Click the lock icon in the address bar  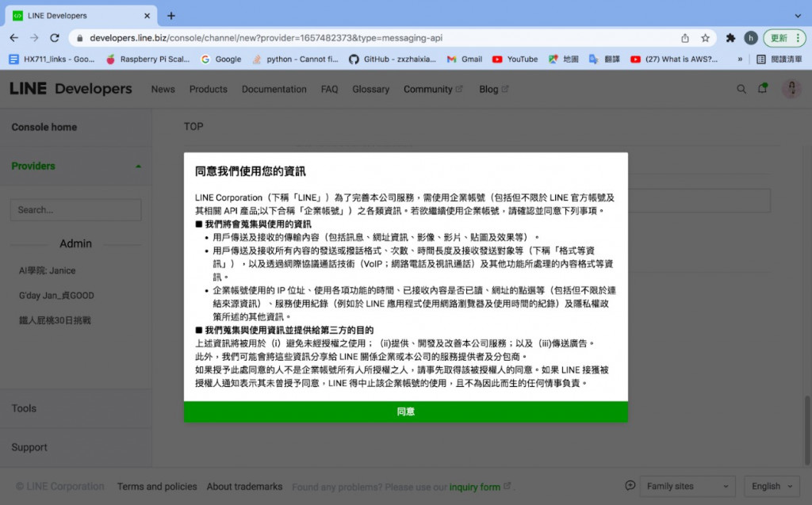79,38
